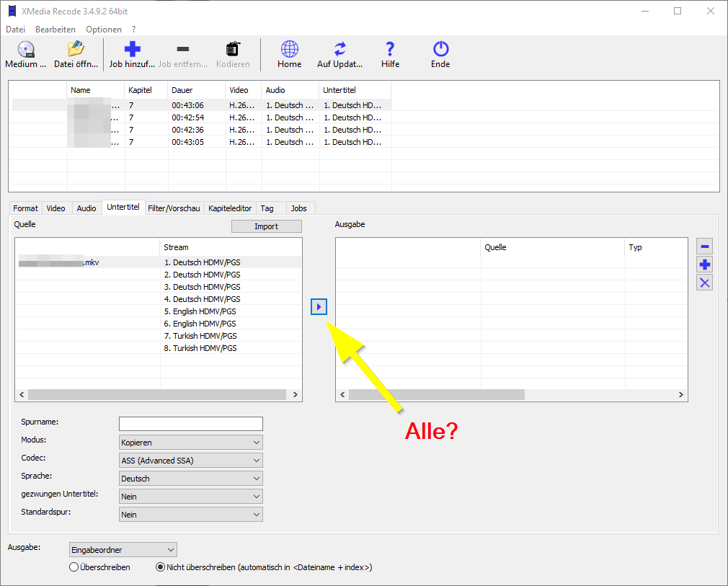Click the Dauer column header
Viewport: 728px width, 586px height.
tap(196, 90)
